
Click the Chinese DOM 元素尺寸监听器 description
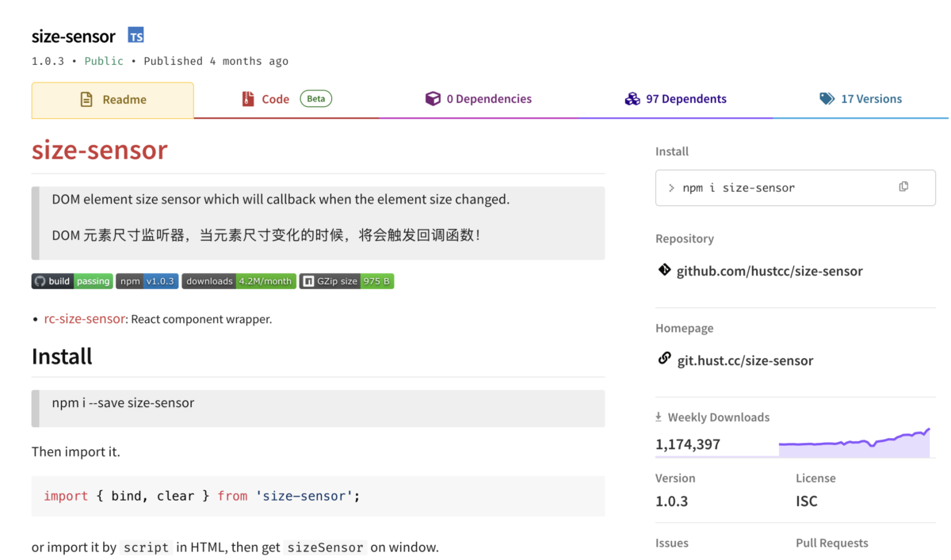pyautogui.click(x=265, y=235)
